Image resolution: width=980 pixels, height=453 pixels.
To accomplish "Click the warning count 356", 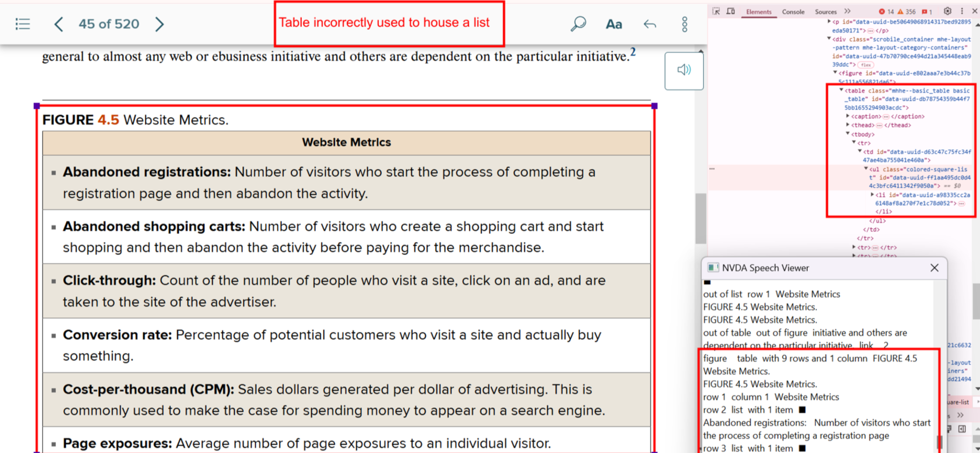I will tap(907, 11).
